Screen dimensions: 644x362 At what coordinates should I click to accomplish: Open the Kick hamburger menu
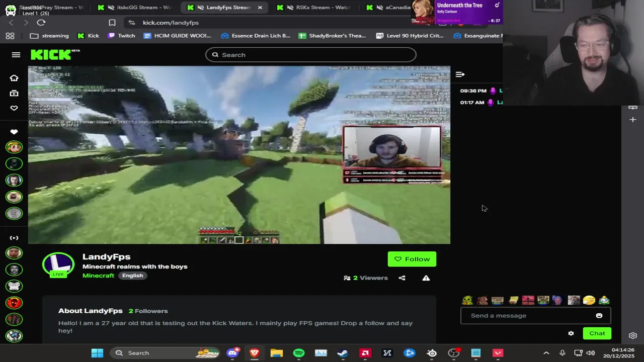16,55
